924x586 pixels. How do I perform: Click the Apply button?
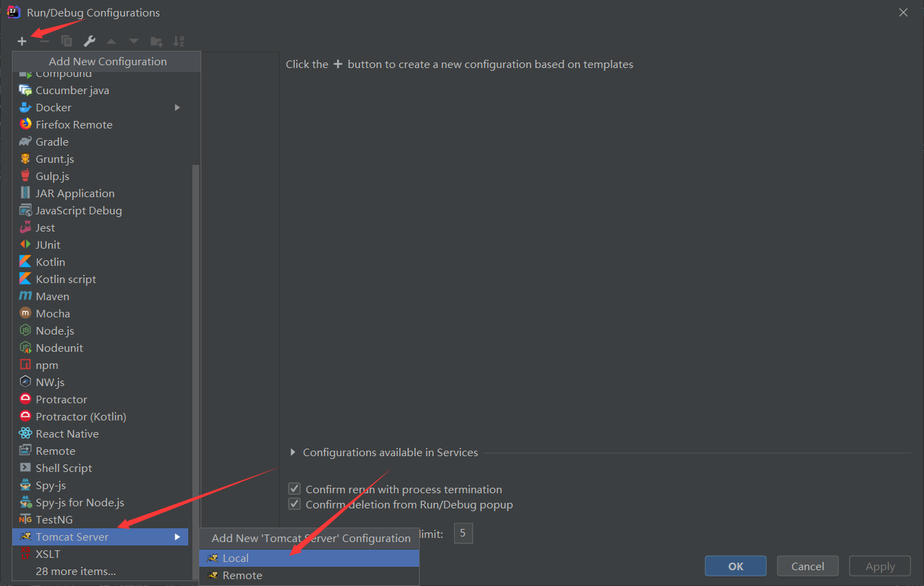pos(880,566)
